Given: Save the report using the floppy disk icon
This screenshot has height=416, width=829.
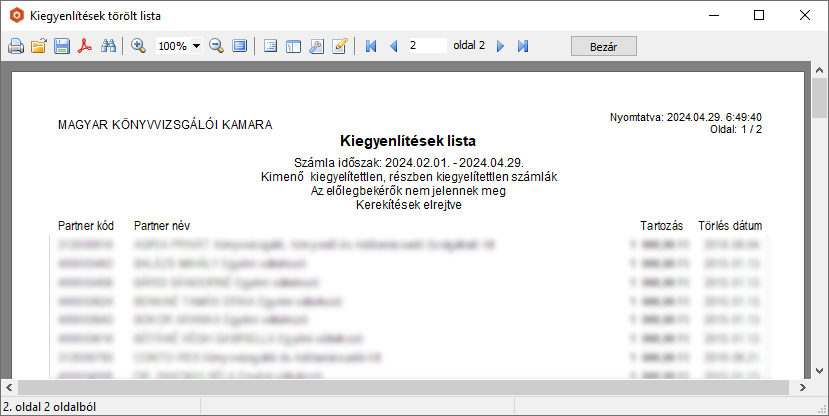Looking at the screenshot, I should coord(62,47).
